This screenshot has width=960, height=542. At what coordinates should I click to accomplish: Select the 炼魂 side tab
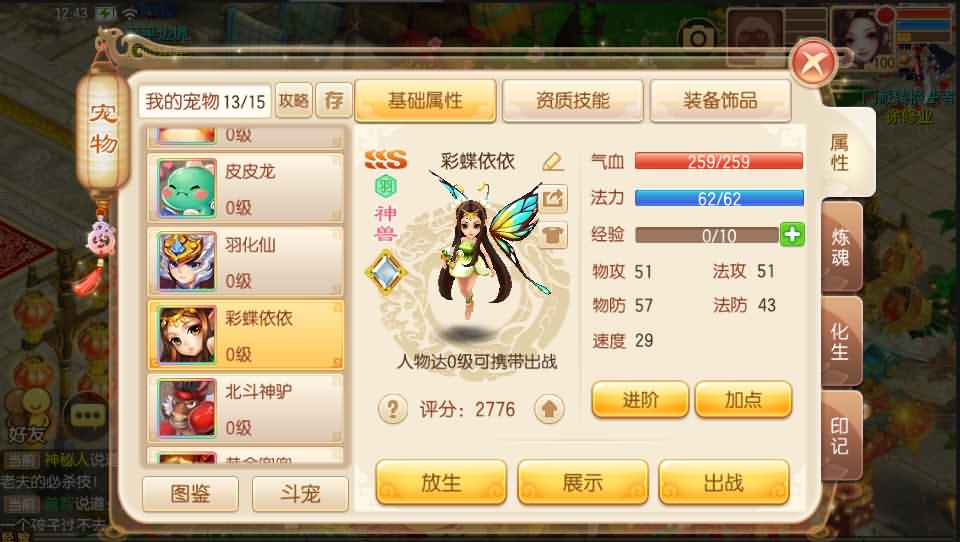coord(841,247)
